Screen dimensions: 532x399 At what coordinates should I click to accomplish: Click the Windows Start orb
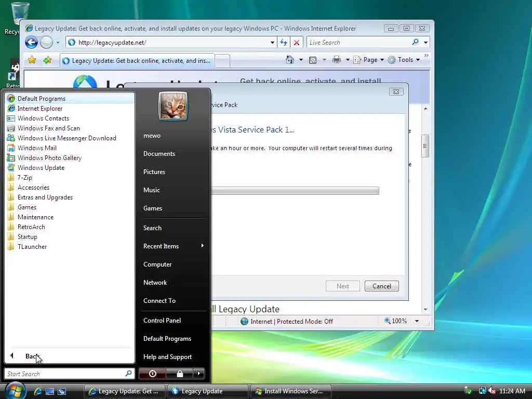(15, 390)
